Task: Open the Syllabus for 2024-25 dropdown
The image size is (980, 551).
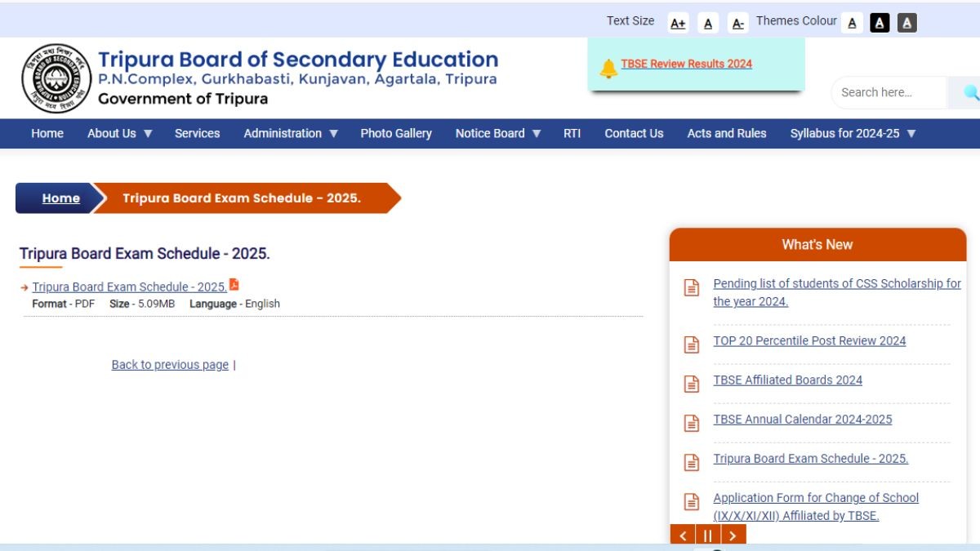Action: tap(853, 134)
